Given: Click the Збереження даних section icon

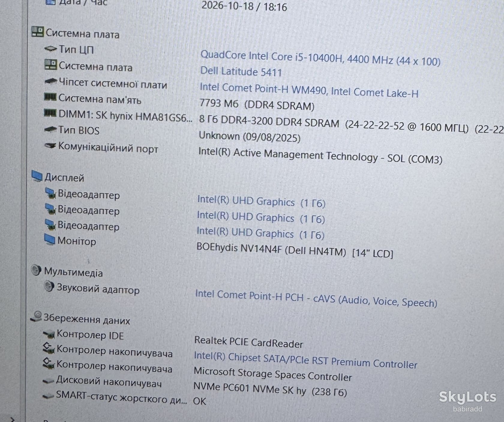Looking at the screenshot, I should coord(36,317).
